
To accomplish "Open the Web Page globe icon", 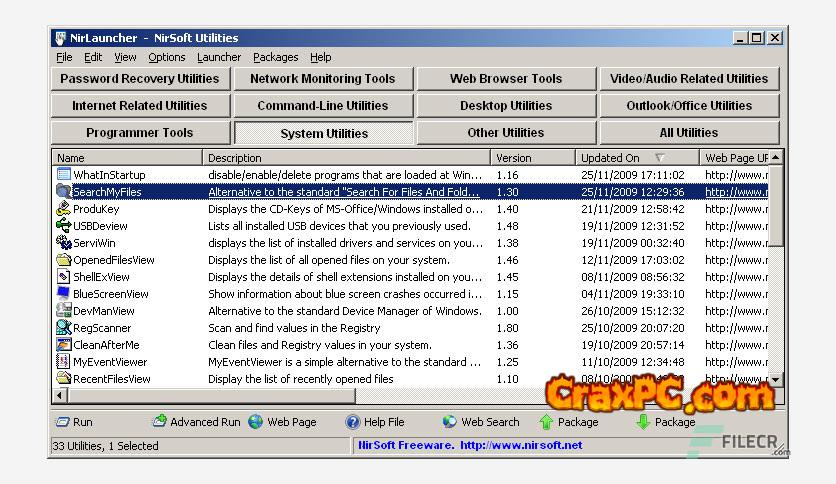I will click(x=256, y=422).
